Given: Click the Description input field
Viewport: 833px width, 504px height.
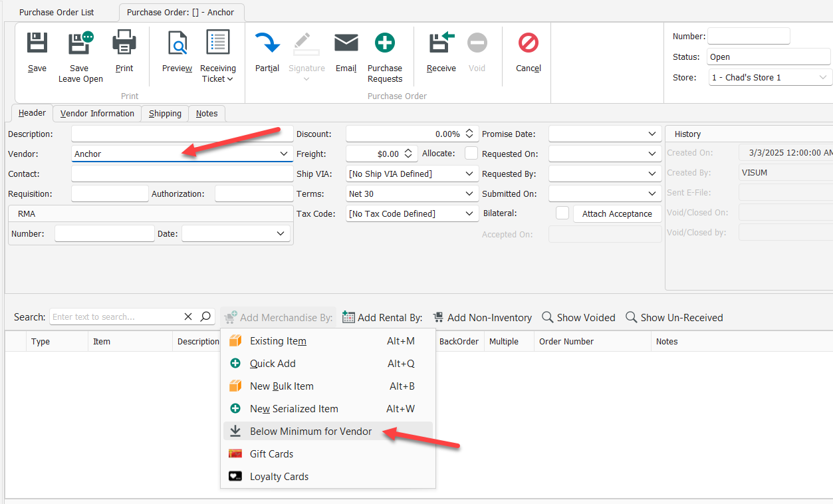Looking at the screenshot, I should coord(182,134).
